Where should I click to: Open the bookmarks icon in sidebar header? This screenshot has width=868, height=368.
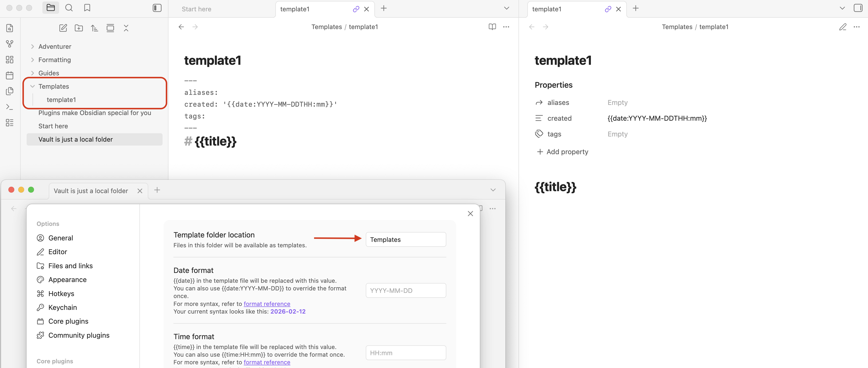[87, 8]
